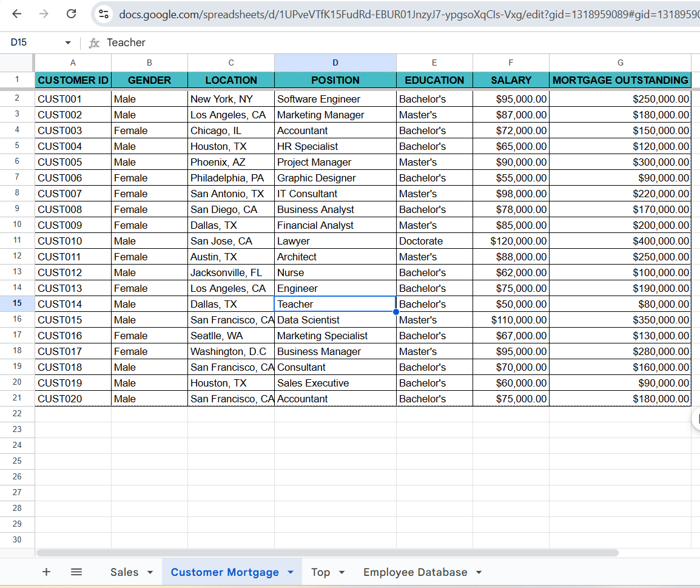
Task: Click the fx formula icon
Action: pyautogui.click(x=94, y=43)
